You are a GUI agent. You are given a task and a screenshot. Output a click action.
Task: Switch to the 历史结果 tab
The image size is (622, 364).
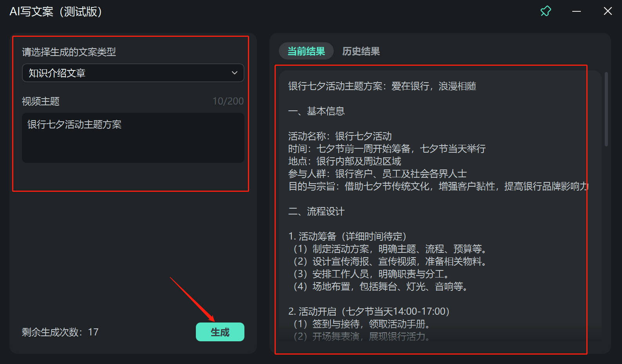click(x=361, y=51)
